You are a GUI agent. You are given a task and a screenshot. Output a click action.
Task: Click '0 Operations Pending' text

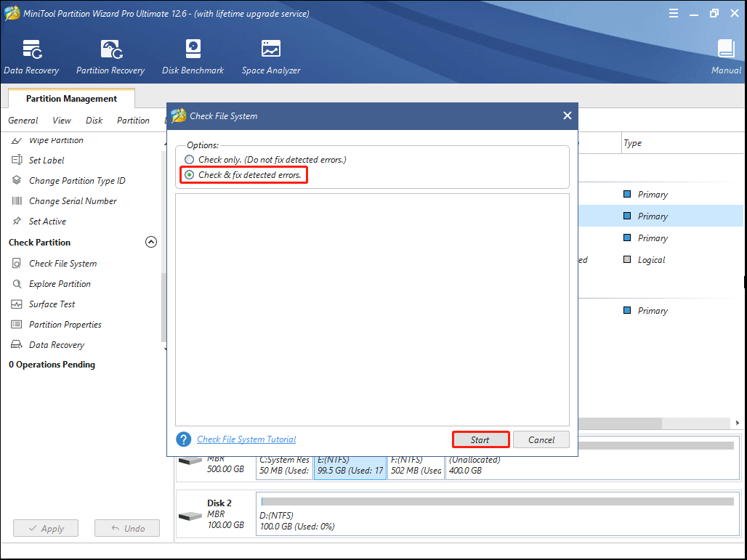[52, 365]
